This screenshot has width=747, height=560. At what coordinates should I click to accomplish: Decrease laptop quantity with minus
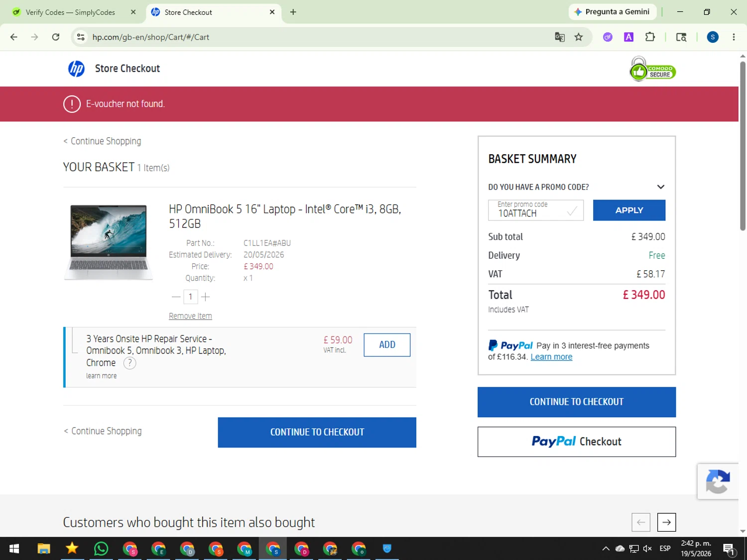pos(176,297)
